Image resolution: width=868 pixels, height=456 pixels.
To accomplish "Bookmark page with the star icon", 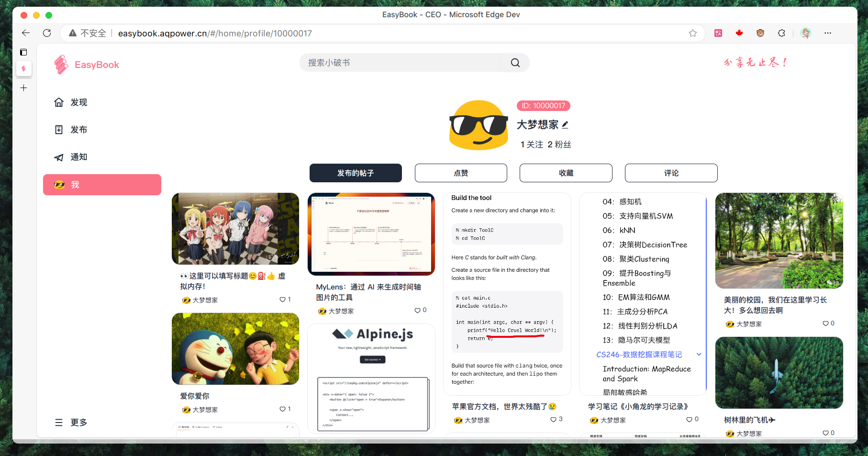I will [x=692, y=33].
